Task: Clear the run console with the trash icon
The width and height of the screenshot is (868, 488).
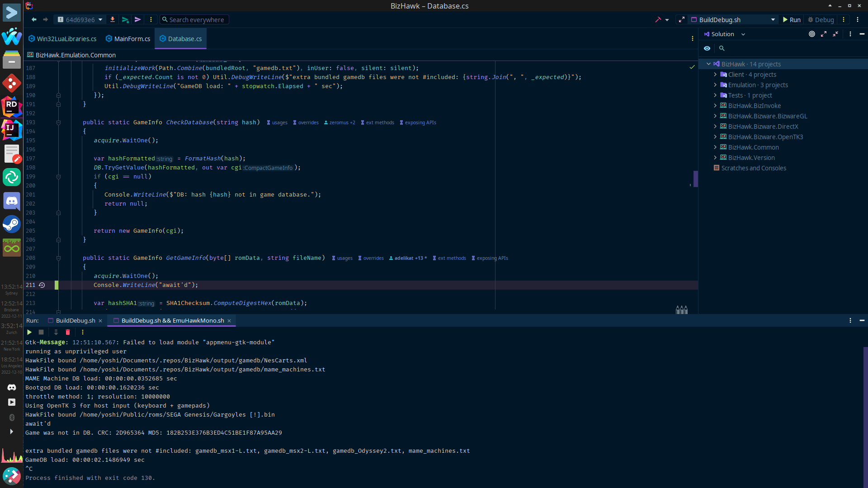Action: coord(67,332)
